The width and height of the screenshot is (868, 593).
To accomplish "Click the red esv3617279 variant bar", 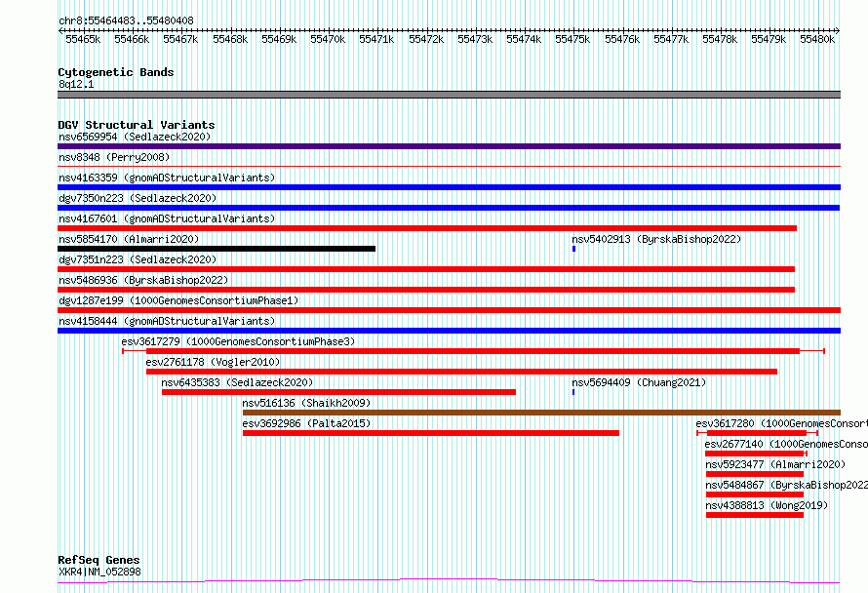I will point(473,351).
